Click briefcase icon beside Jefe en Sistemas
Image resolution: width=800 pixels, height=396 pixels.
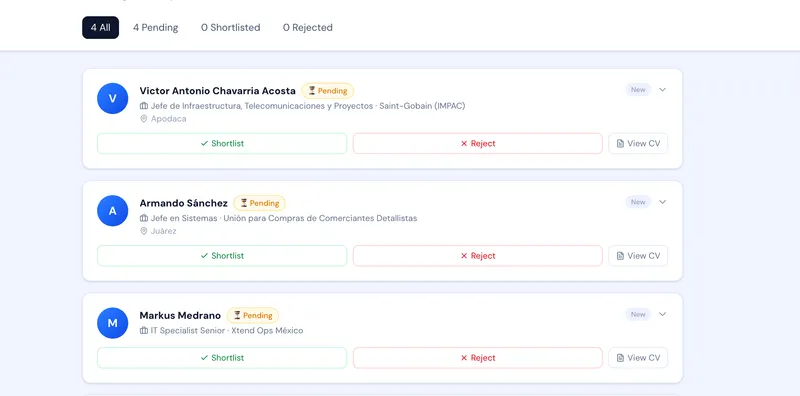coord(144,218)
